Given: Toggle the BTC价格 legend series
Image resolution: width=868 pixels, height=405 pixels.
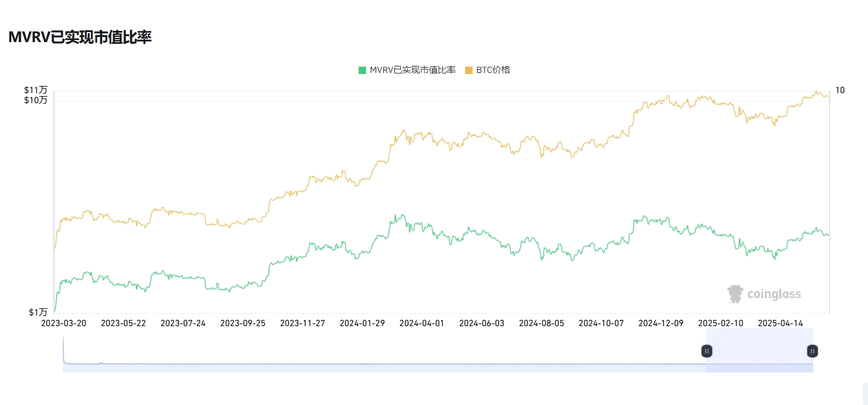Looking at the screenshot, I should pos(487,70).
